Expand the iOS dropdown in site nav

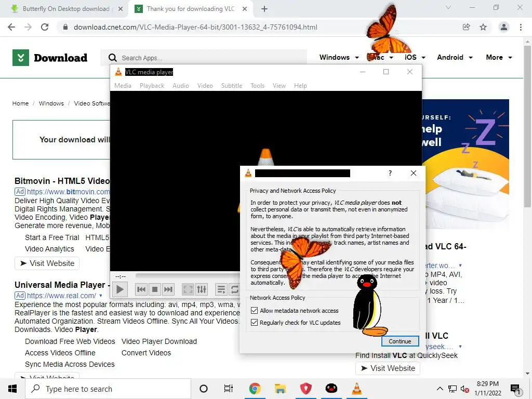tap(423, 58)
